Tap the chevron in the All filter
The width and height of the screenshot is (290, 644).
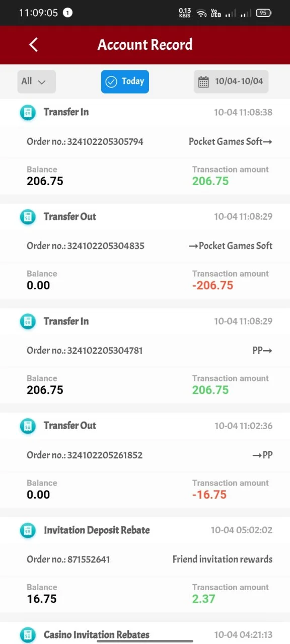42,82
